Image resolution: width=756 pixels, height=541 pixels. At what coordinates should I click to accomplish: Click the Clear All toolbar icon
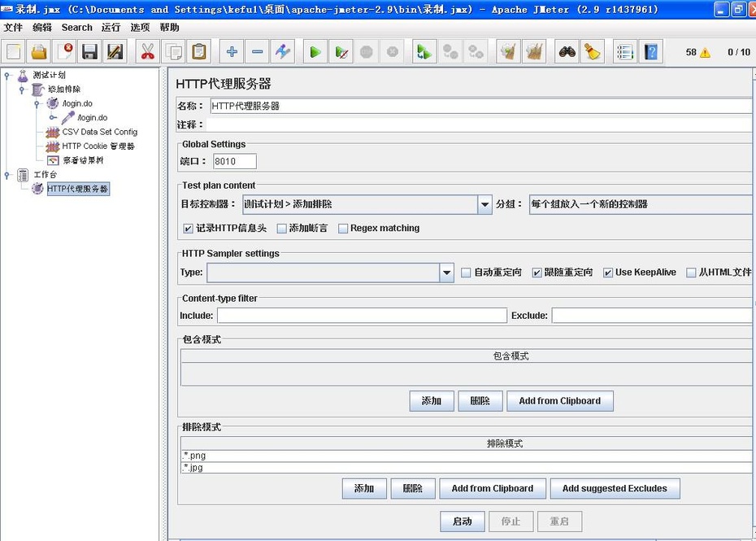(534, 51)
